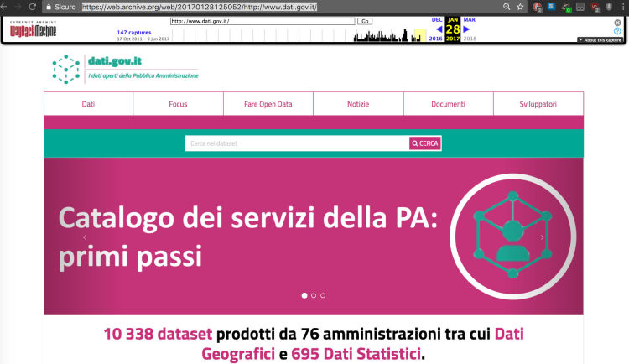Close the Wayback Machine toolbar

click(618, 23)
